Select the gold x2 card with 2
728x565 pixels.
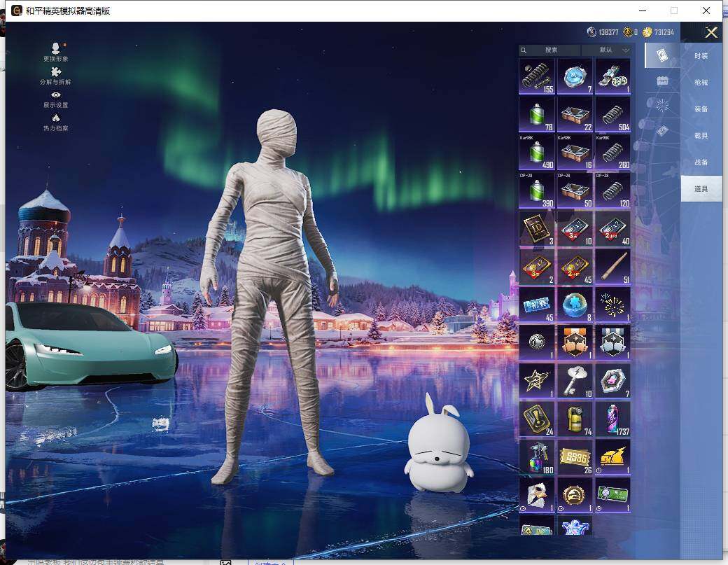537,267
